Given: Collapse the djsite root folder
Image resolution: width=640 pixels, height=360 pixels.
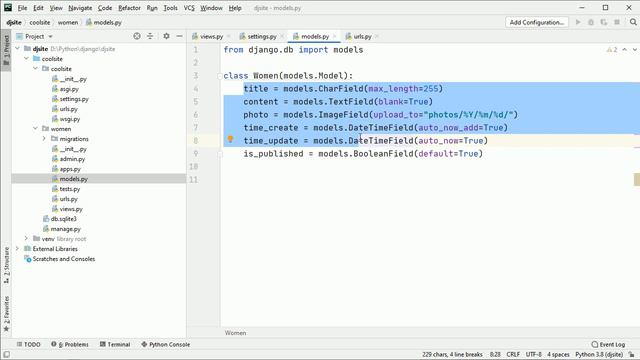Looking at the screenshot, I should coord(18,49).
